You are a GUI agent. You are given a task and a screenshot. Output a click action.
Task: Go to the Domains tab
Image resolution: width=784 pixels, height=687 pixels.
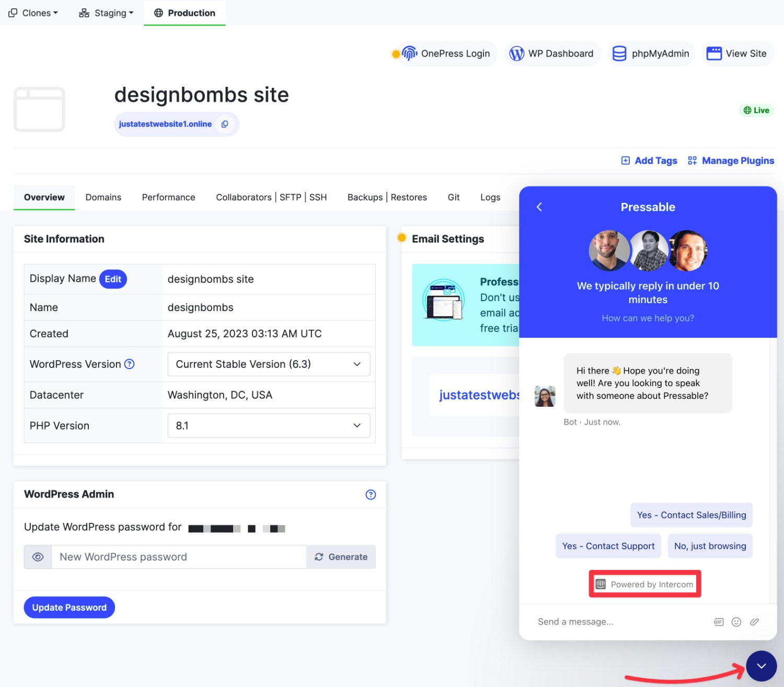(x=103, y=197)
